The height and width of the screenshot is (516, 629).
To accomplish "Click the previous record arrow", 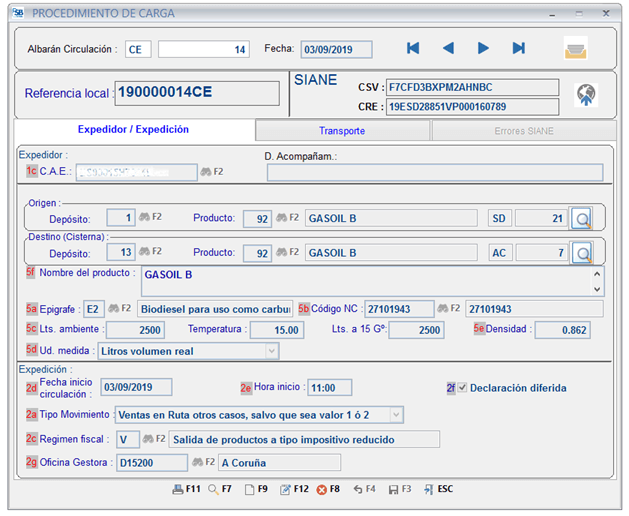I will click(448, 48).
